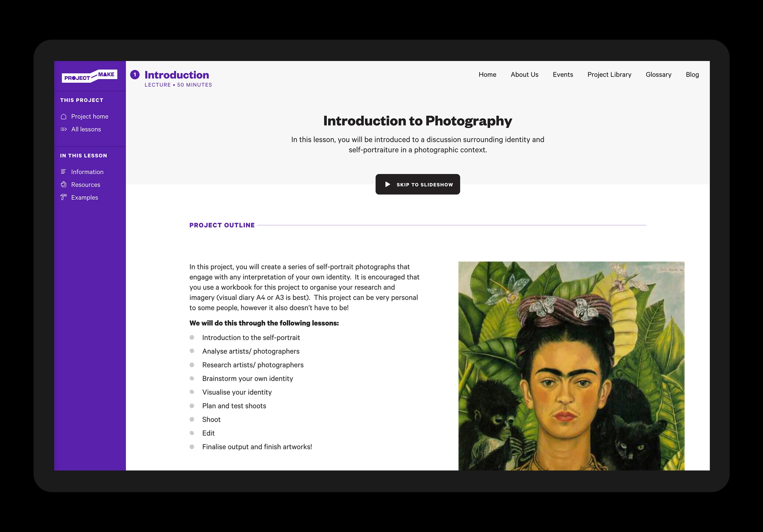Open the Home menu item
The height and width of the screenshot is (532, 763).
click(x=487, y=74)
